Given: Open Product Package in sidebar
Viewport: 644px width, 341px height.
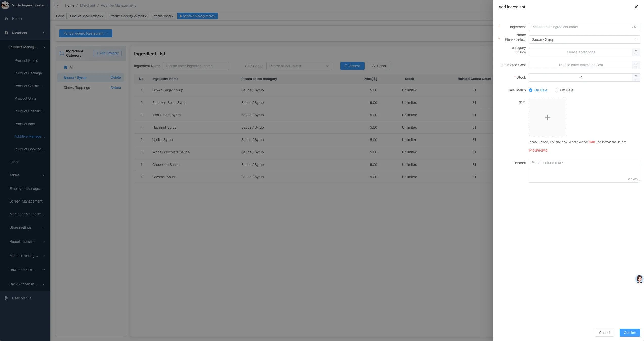Looking at the screenshot, I should click(28, 73).
